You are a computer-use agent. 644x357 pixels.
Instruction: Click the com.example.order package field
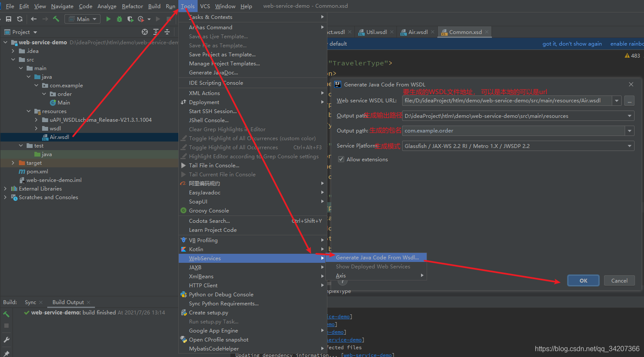tap(514, 131)
